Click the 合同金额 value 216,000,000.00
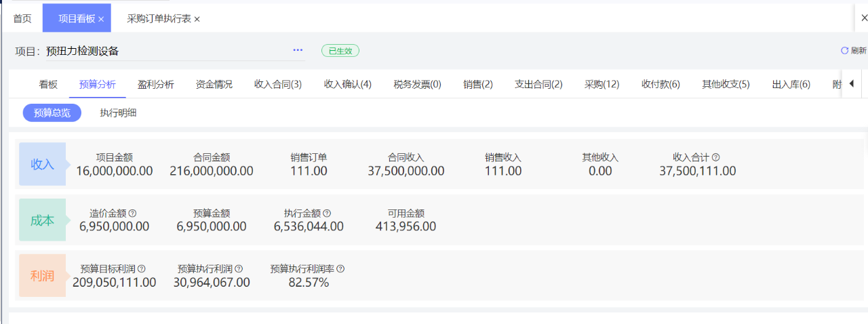The image size is (868, 324). tap(212, 171)
